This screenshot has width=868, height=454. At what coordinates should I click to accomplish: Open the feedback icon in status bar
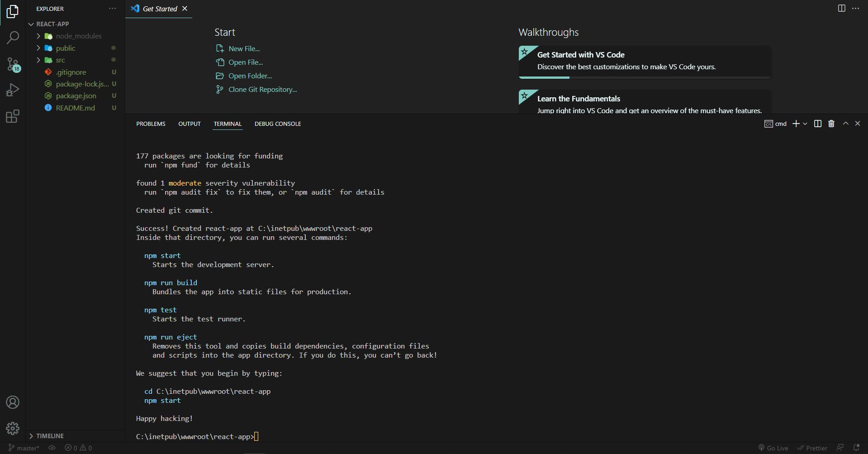pos(840,448)
